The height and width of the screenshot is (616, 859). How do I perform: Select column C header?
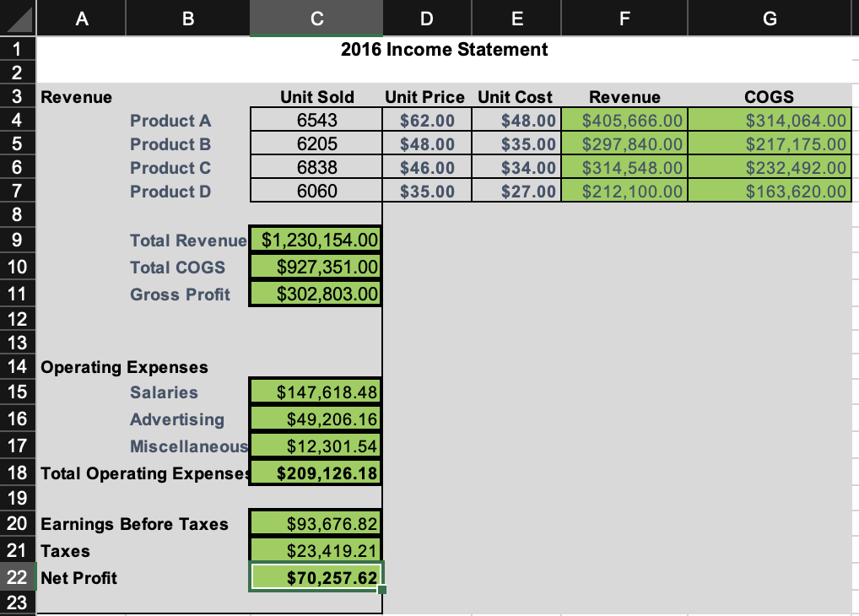coord(316,18)
